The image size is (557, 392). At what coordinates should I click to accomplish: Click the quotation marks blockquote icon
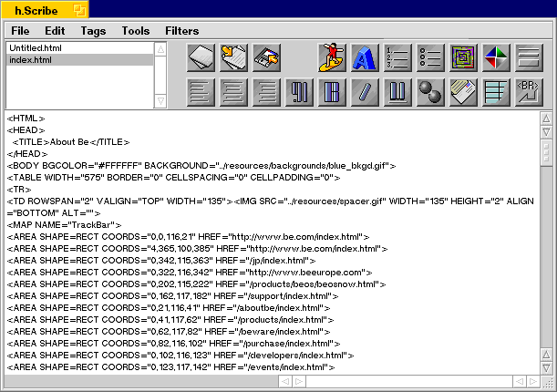coord(299,92)
